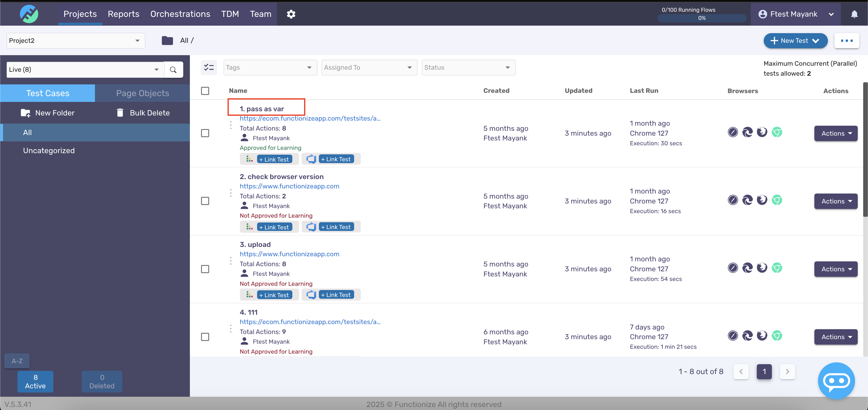Check the box for test 111
868x410 pixels.
205,337
